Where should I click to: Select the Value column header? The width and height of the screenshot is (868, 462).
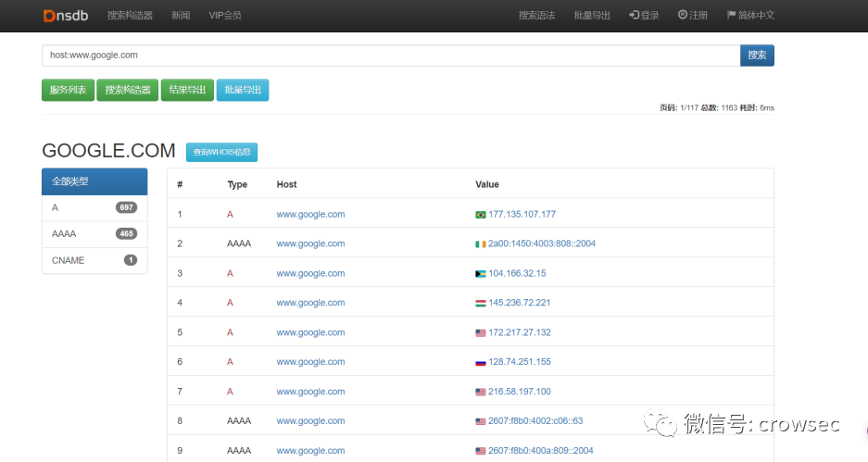coord(487,185)
